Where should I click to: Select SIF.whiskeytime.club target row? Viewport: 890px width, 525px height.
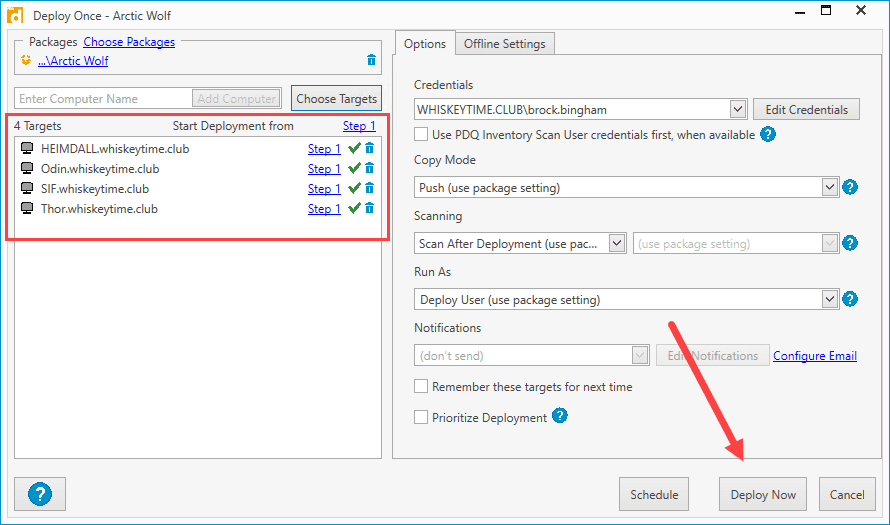click(198, 188)
